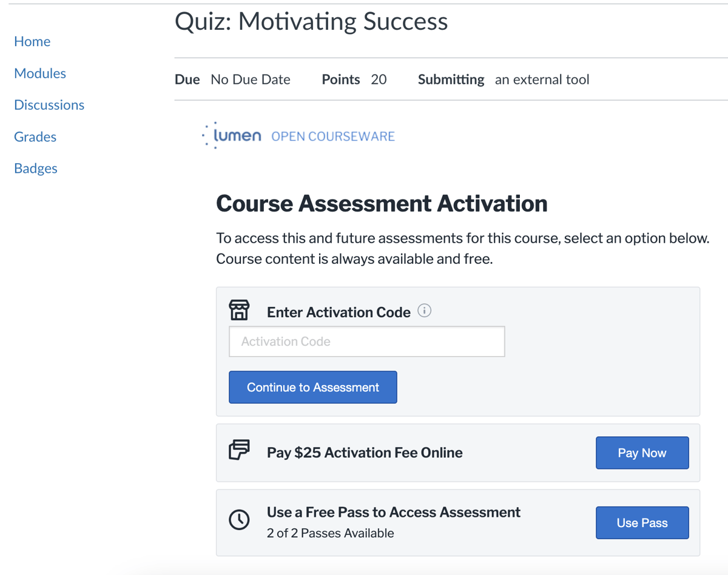
Task: Click the OPEN COURSEWARE text in the logo
Action: click(x=332, y=136)
